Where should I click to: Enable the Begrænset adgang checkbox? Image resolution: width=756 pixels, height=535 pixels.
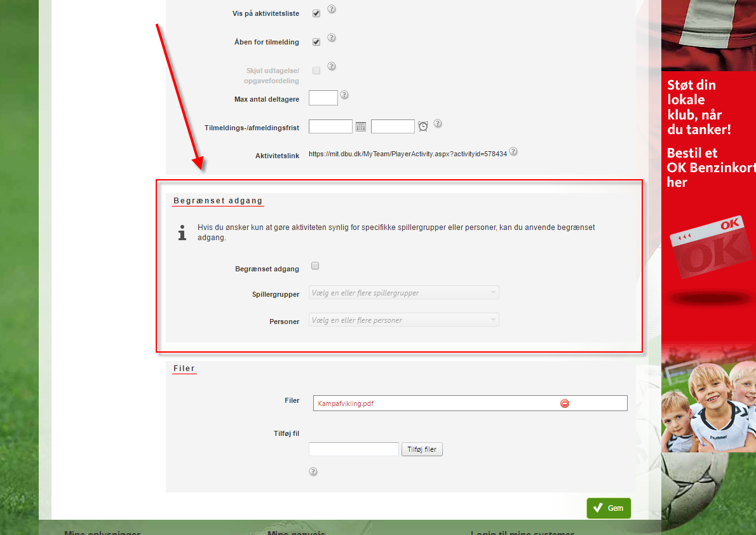coord(315,266)
